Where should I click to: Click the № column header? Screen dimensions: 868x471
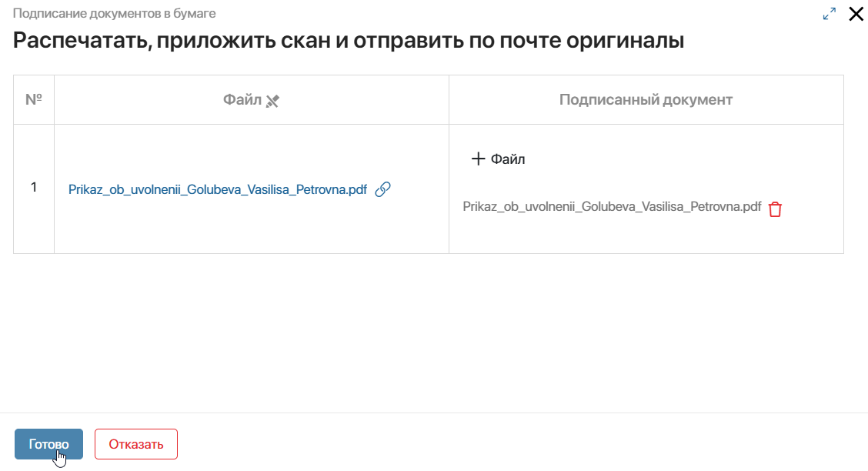[34, 99]
